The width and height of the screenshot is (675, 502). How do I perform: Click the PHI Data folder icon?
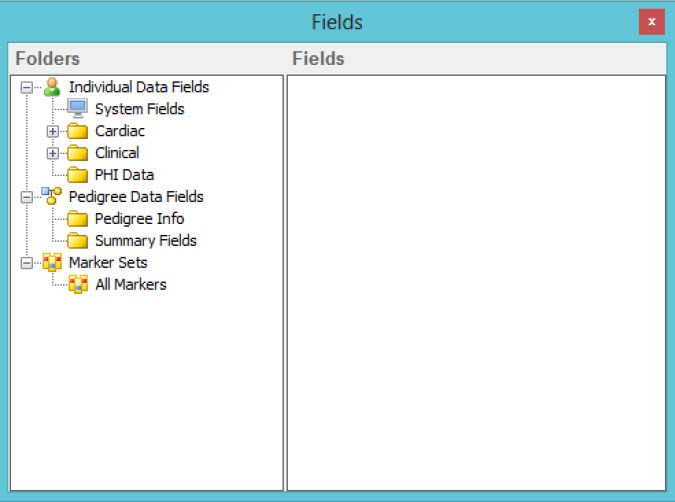click(78, 175)
